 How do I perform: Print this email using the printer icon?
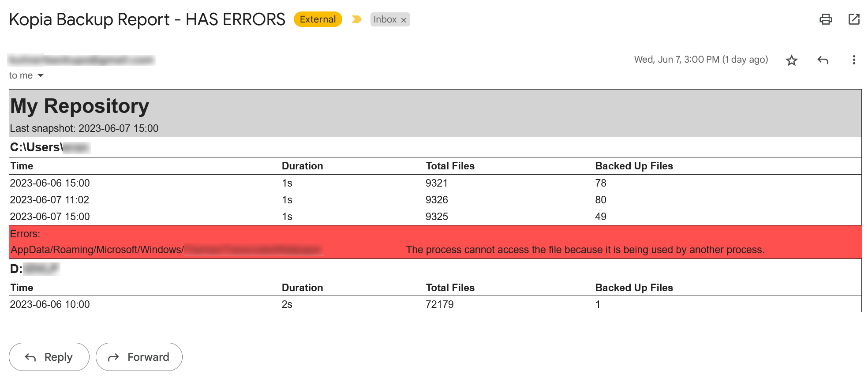pyautogui.click(x=826, y=19)
